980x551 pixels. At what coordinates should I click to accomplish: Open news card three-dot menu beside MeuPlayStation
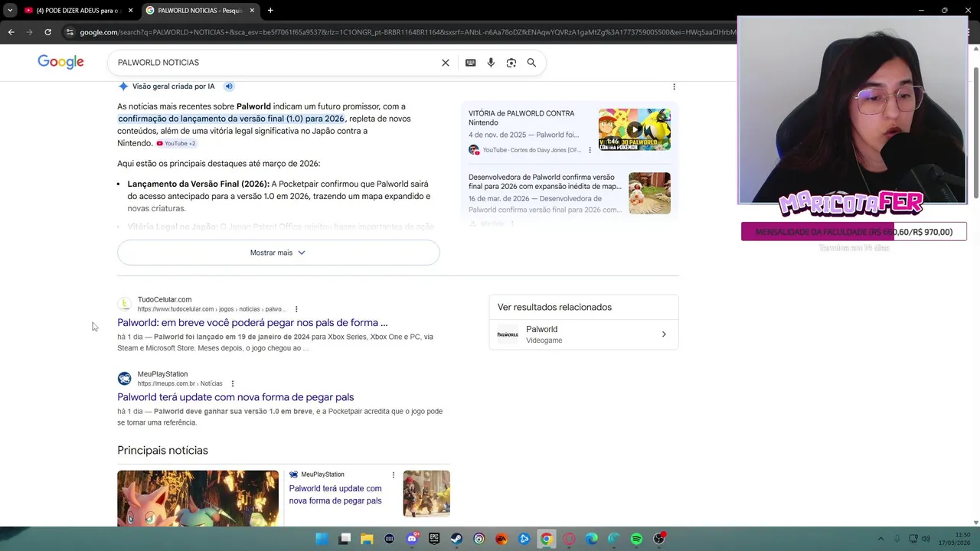394,474
